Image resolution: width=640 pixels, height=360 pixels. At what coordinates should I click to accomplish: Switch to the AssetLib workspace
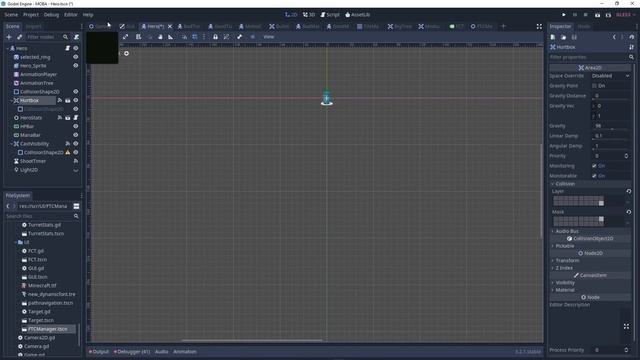coord(358,15)
